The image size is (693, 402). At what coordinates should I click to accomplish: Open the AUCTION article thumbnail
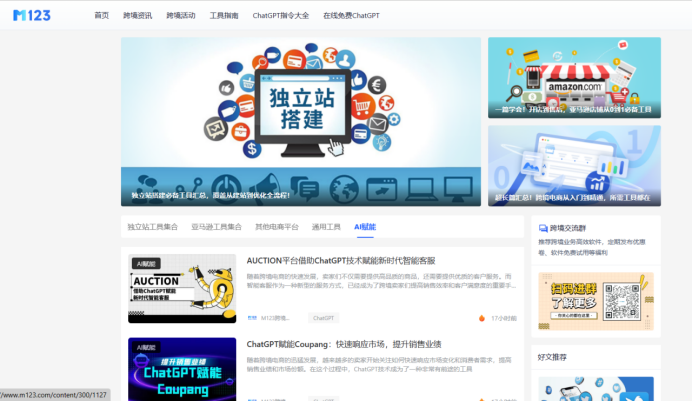point(182,288)
